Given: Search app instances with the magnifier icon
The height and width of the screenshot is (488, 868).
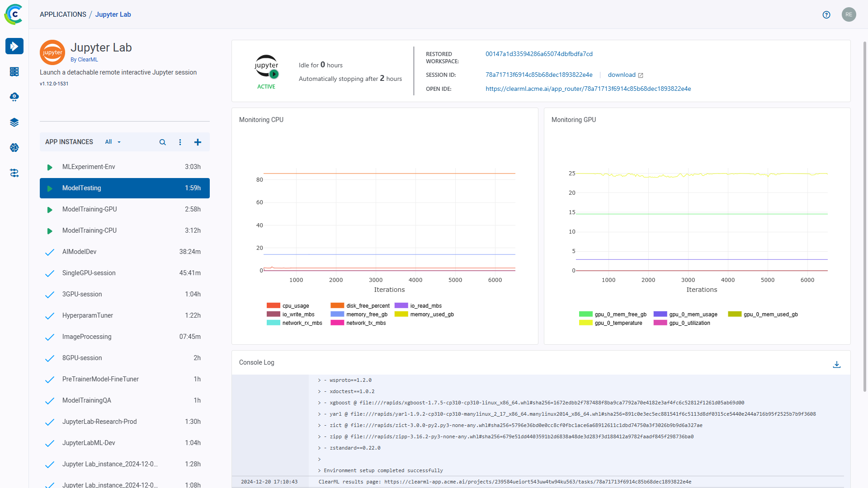Looking at the screenshot, I should pyautogui.click(x=162, y=142).
